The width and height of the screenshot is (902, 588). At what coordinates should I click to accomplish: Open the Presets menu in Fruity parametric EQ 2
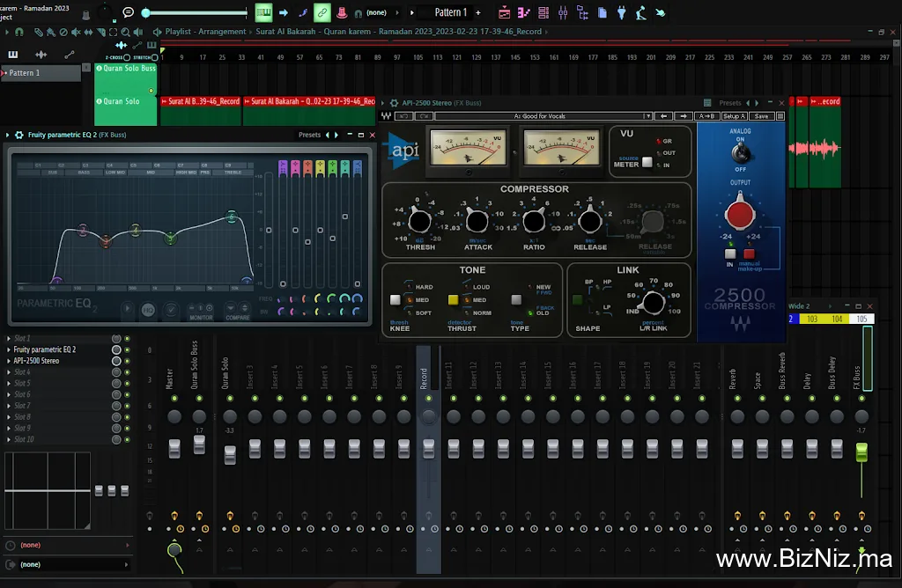coord(309,135)
